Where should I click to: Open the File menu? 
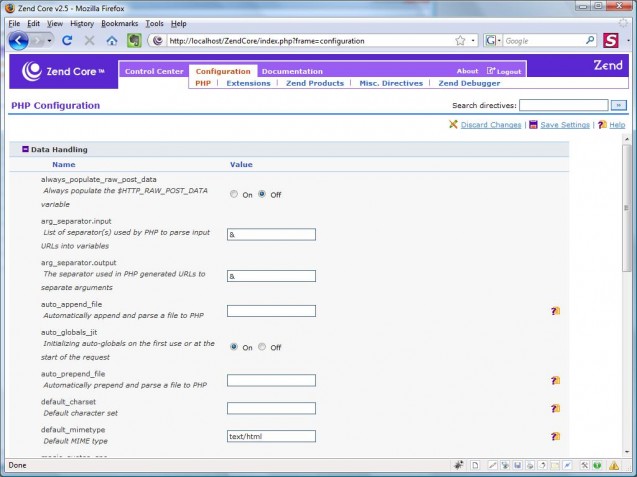pyautogui.click(x=14, y=24)
